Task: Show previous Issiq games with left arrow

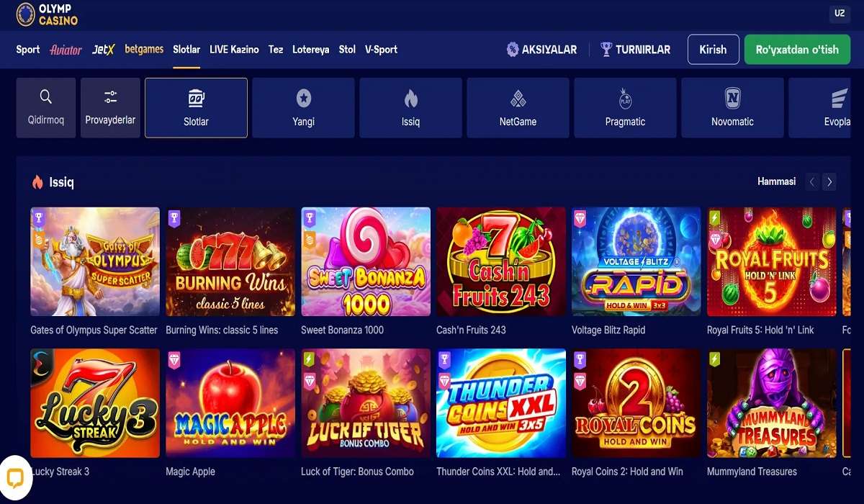Action: [812, 182]
